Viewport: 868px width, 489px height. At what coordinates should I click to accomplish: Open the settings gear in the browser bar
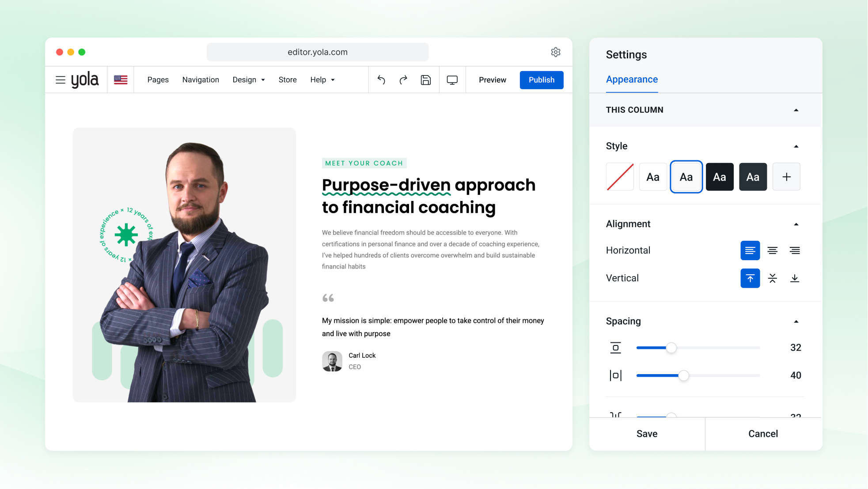coord(556,52)
